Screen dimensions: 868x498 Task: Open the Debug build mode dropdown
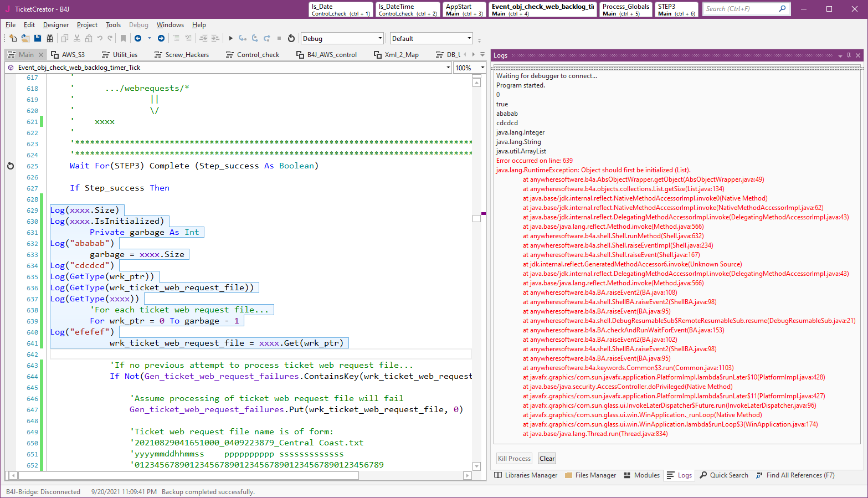point(342,38)
